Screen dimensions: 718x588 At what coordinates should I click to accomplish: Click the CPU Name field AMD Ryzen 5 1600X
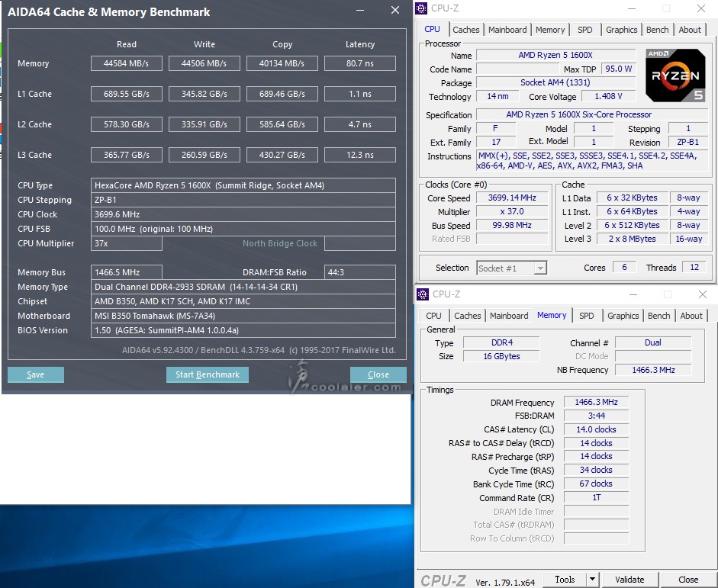click(x=555, y=56)
